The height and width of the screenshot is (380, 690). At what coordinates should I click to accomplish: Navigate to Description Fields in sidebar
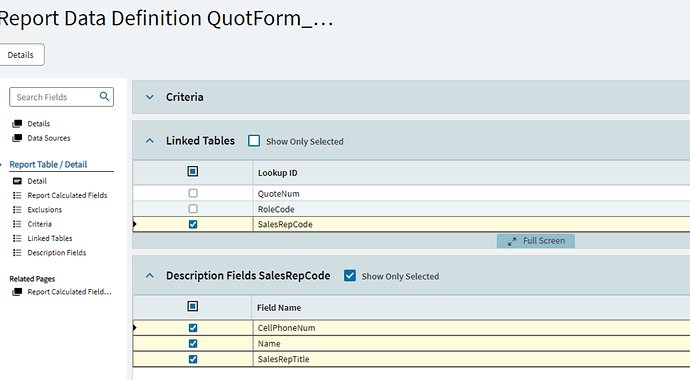coord(57,253)
